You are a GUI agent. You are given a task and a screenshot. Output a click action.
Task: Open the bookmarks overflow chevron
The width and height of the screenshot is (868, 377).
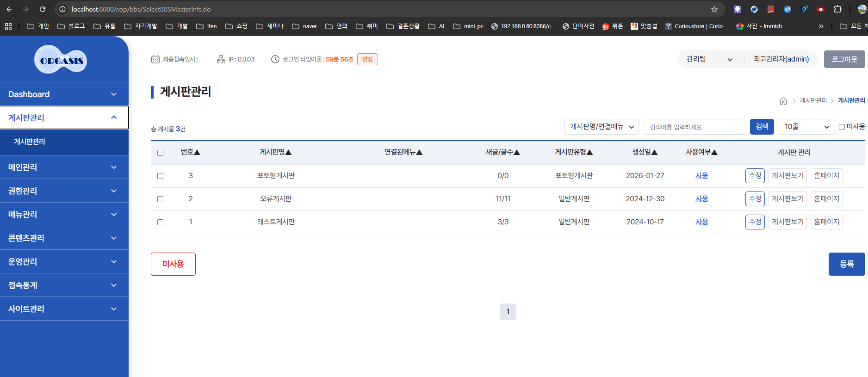click(x=821, y=26)
